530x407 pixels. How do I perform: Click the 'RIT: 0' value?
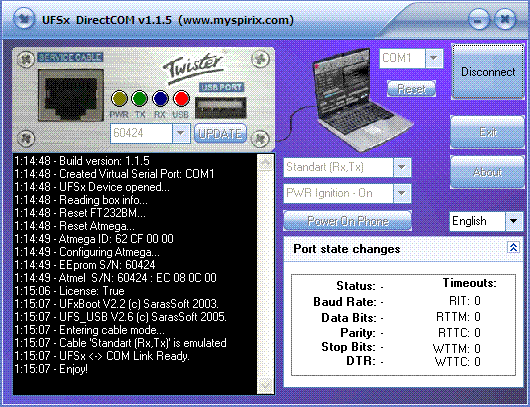point(464,301)
